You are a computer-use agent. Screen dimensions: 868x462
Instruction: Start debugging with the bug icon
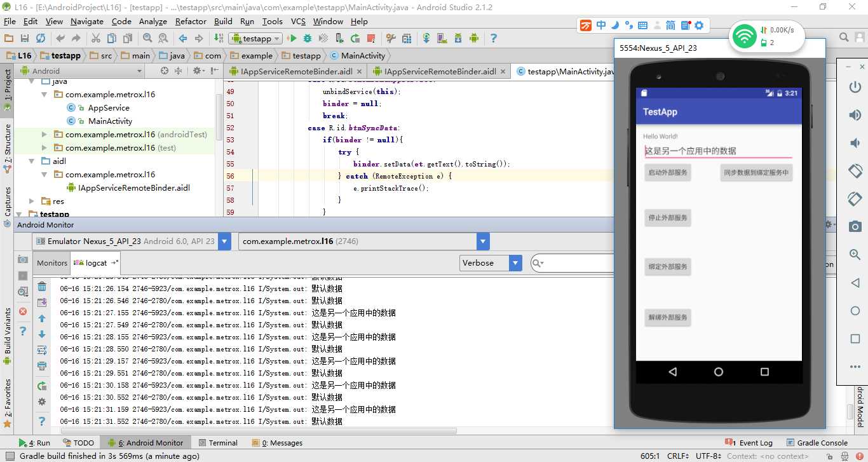[308, 38]
